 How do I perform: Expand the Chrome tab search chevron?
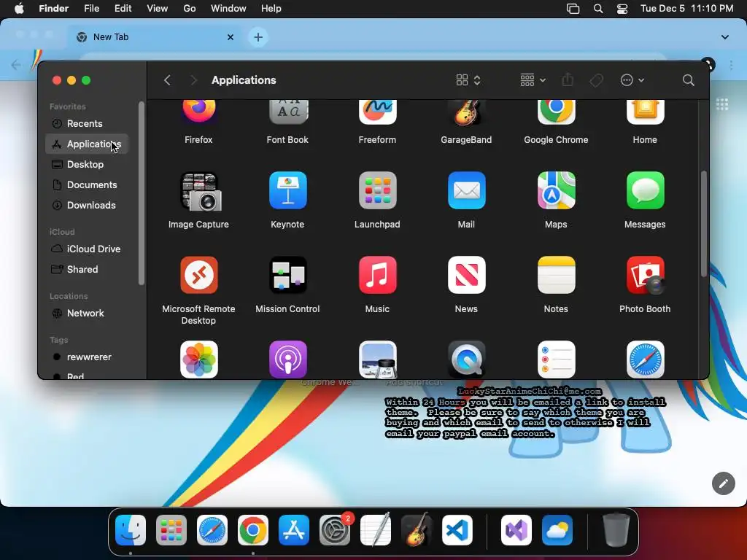pyautogui.click(x=724, y=37)
